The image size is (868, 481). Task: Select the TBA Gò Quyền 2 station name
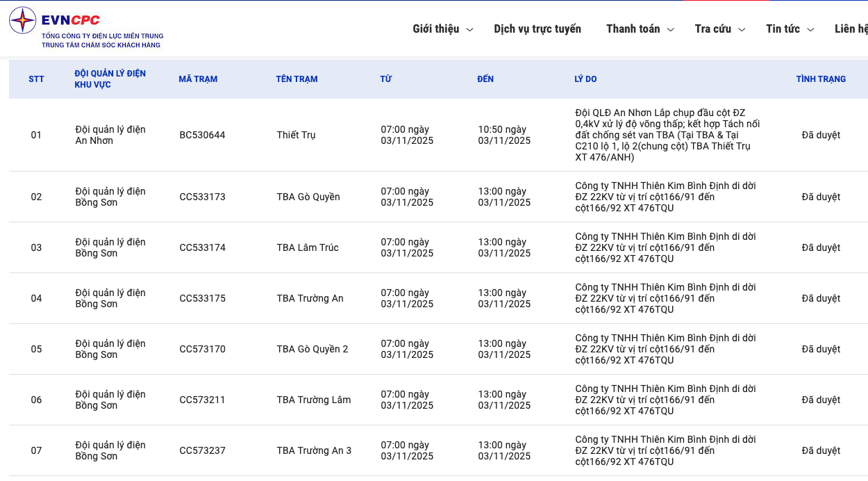pyautogui.click(x=312, y=349)
